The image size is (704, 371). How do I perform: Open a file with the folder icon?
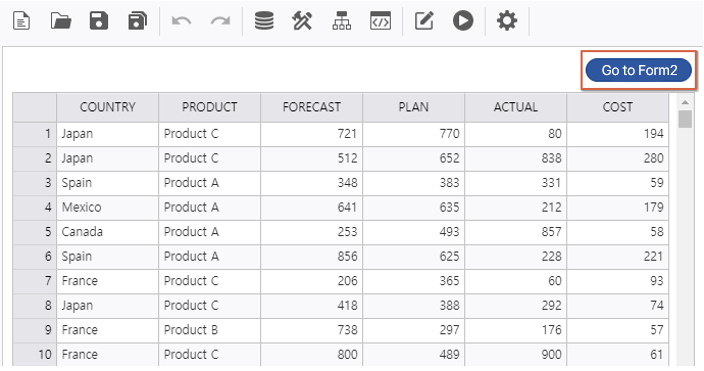(x=61, y=21)
